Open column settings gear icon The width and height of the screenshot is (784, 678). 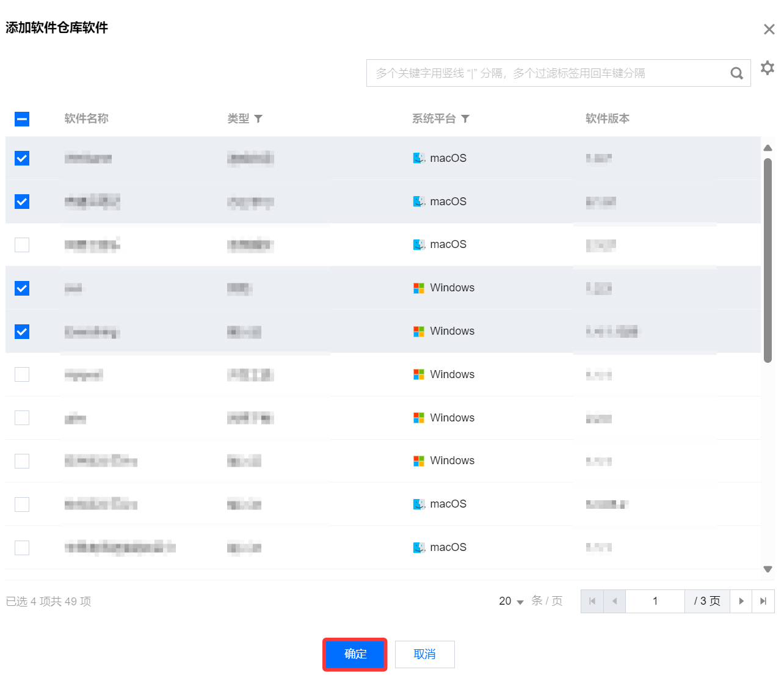pyautogui.click(x=767, y=68)
